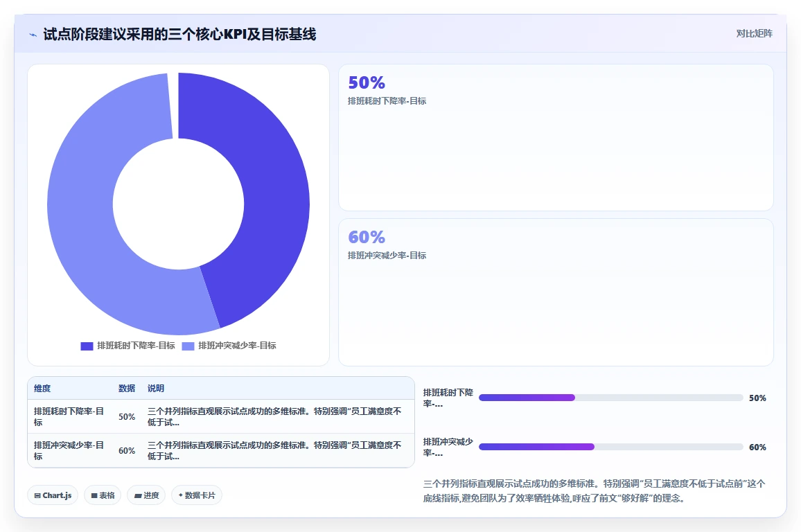Click the 排班冲突减少率 progress bar label
This screenshot has width=801, height=532.
pyautogui.click(x=448, y=447)
